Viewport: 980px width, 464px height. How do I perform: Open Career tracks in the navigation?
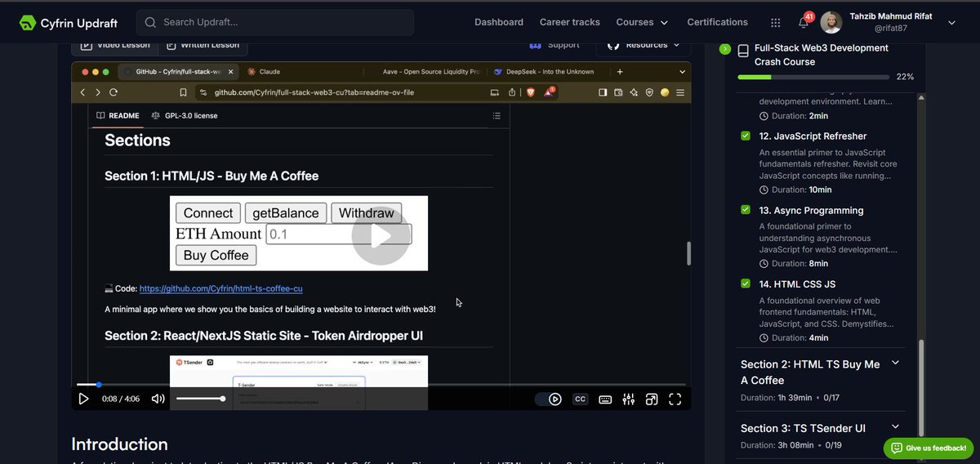click(x=569, y=22)
